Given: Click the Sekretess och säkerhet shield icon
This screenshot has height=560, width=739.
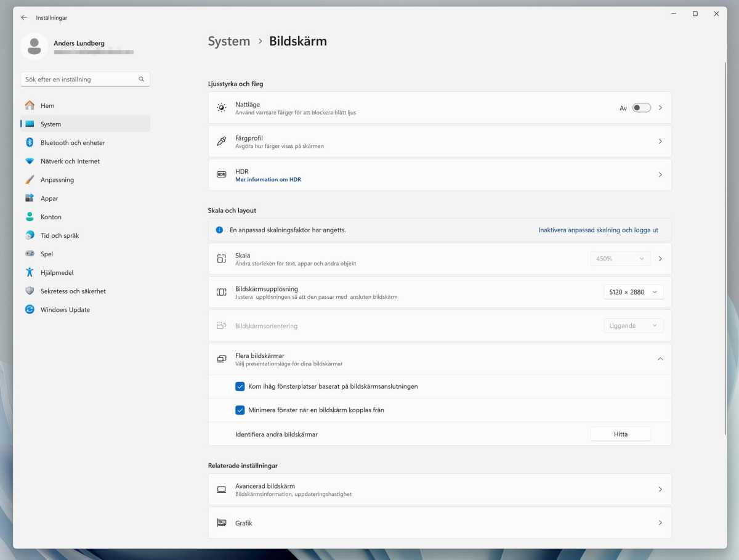Looking at the screenshot, I should [30, 291].
